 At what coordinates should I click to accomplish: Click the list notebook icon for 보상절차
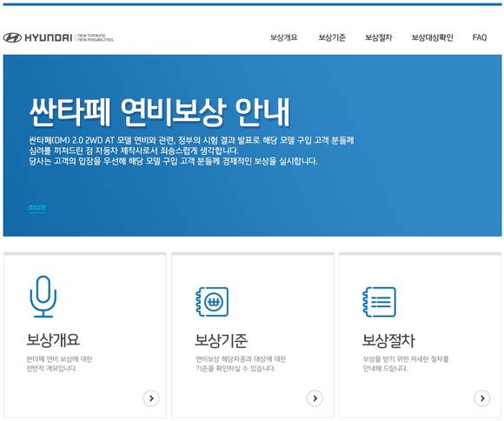tap(379, 302)
